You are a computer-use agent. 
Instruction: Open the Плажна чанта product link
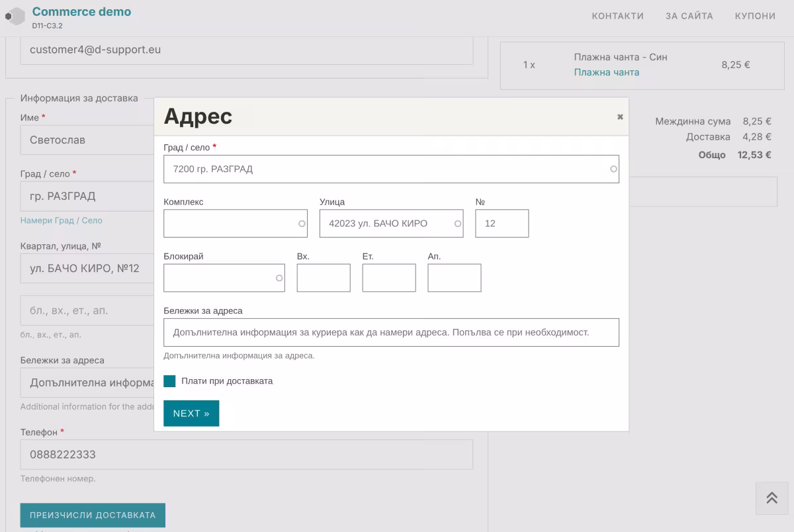606,72
